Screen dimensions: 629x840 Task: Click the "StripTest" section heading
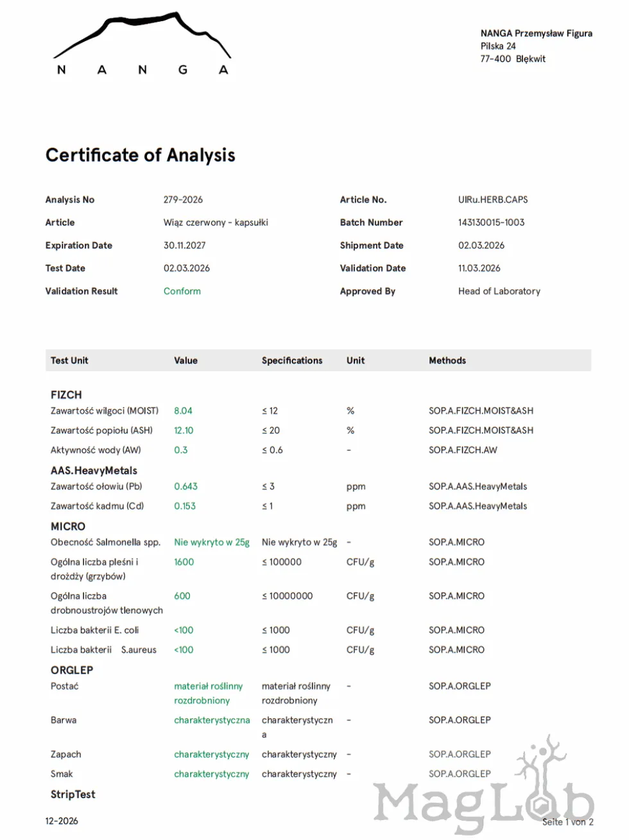point(73,794)
